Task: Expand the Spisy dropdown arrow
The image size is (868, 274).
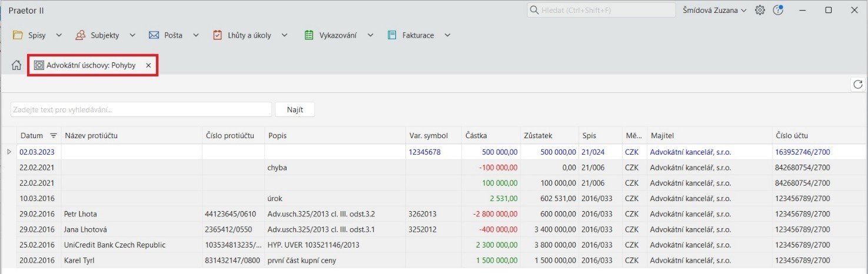Action: 59,35
